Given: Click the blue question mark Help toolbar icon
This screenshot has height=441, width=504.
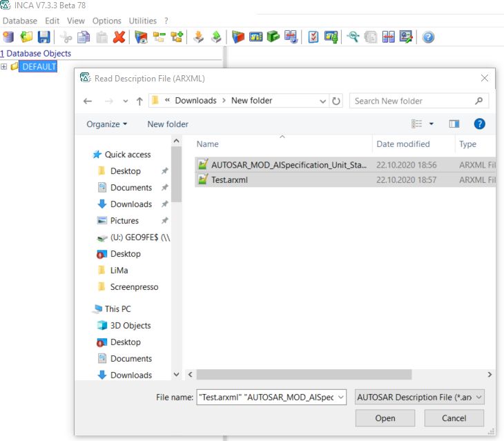Looking at the screenshot, I should (x=428, y=37).
